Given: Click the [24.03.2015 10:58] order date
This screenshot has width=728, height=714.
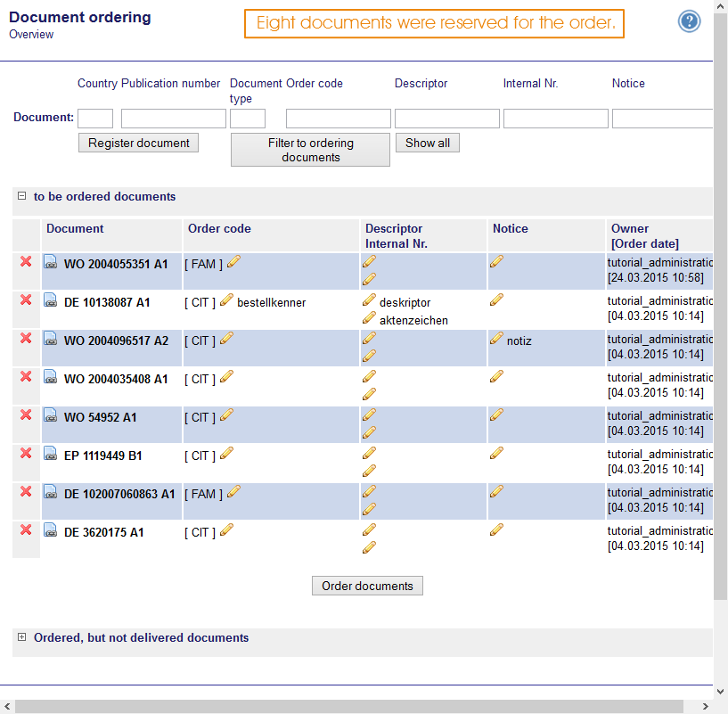Looking at the screenshot, I should (656, 278).
